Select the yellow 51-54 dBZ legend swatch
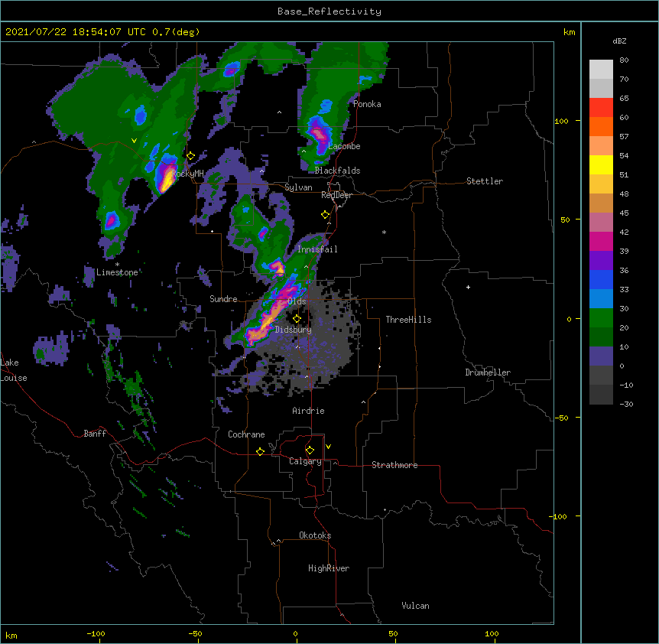This screenshot has height=644, width=659. 601,165
